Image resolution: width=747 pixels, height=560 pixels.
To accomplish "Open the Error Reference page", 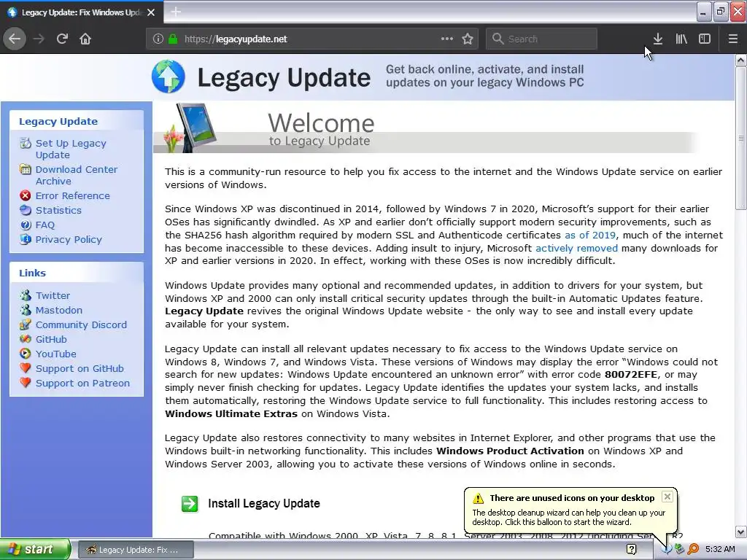I will [72, 195].
